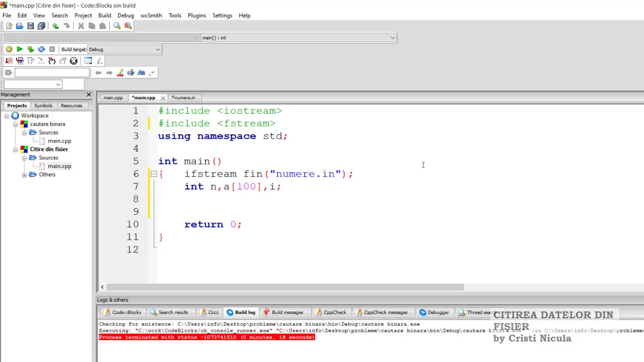
Task: Stop the debugger with X icon
Action: pyautogui.click(x=74, y=61)
